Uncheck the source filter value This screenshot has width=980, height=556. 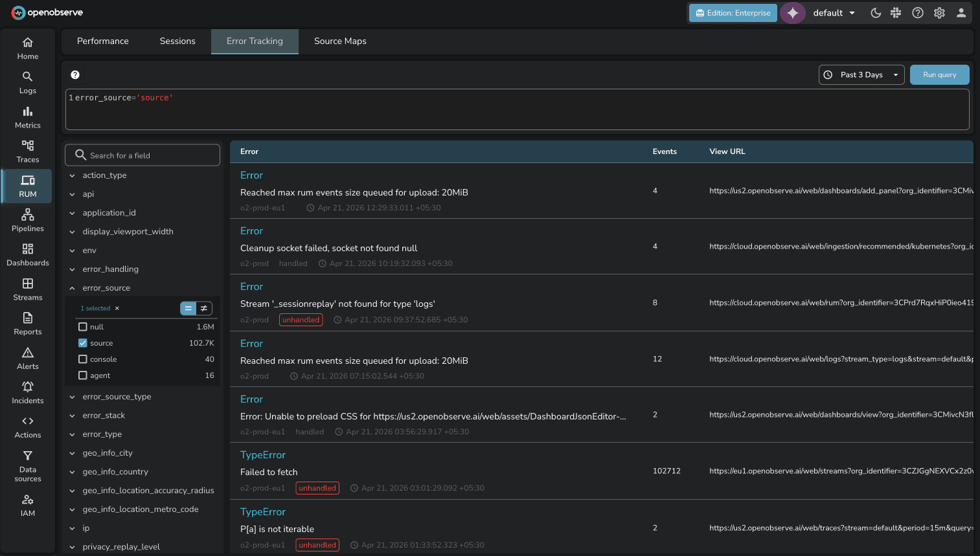tap(82, 343)
